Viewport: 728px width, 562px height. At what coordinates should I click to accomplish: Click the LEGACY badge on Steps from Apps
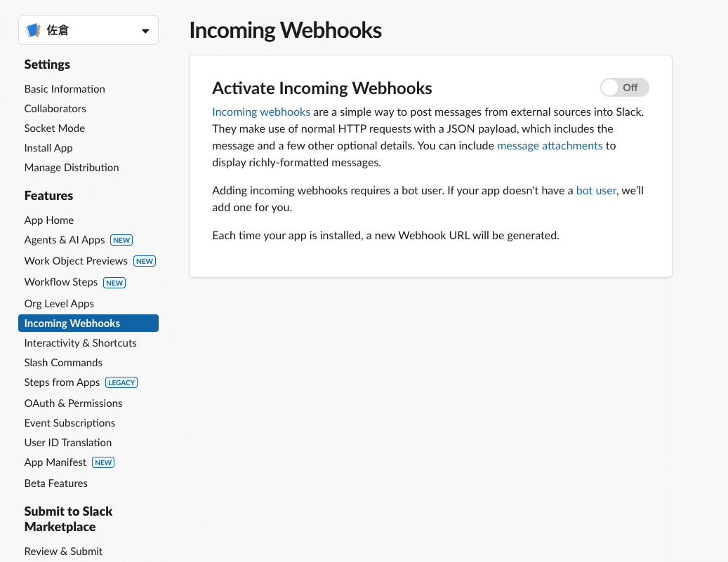click(121, 382)
